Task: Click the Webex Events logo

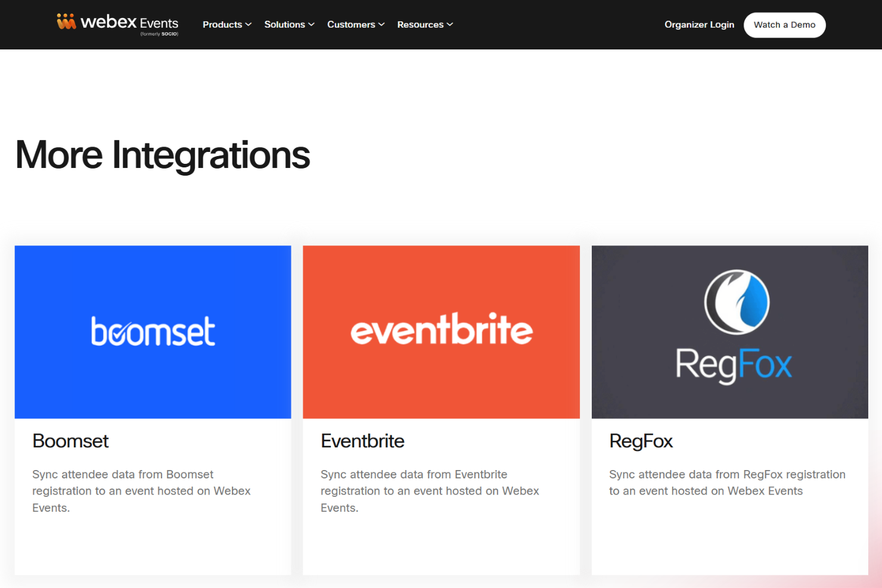Action: pos(117,24)
